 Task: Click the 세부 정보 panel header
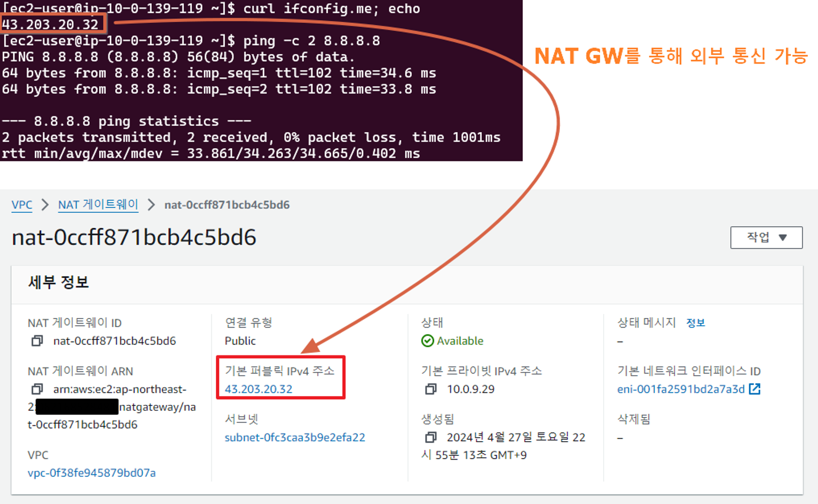click(x=58, y=282)
